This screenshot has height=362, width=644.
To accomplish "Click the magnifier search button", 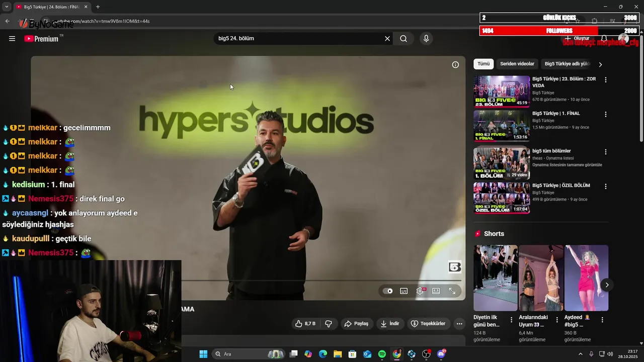I will 404,39.
